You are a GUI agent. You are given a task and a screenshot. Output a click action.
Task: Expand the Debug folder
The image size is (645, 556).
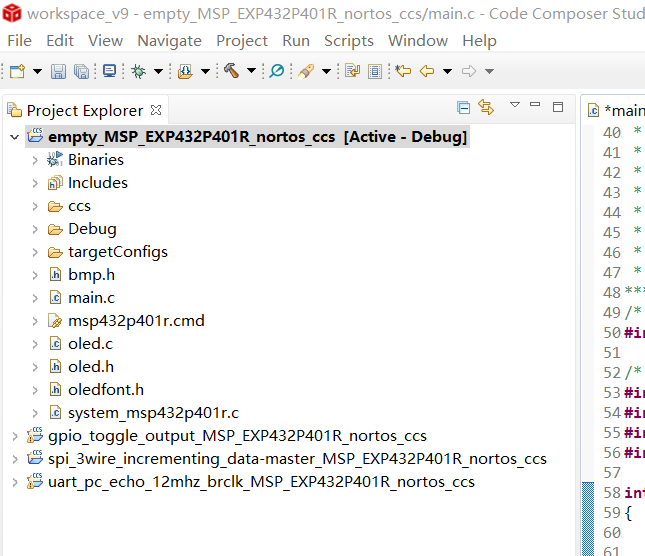(x=35, y=229)
